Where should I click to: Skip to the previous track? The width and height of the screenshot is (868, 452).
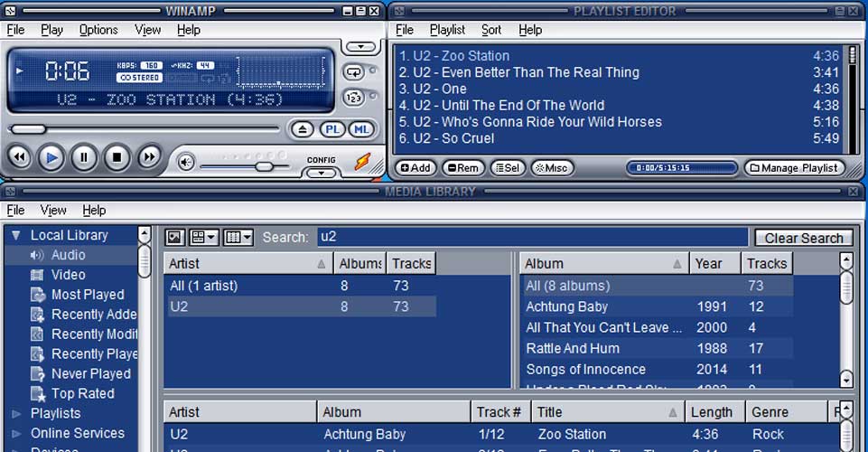tap(19, 157)
